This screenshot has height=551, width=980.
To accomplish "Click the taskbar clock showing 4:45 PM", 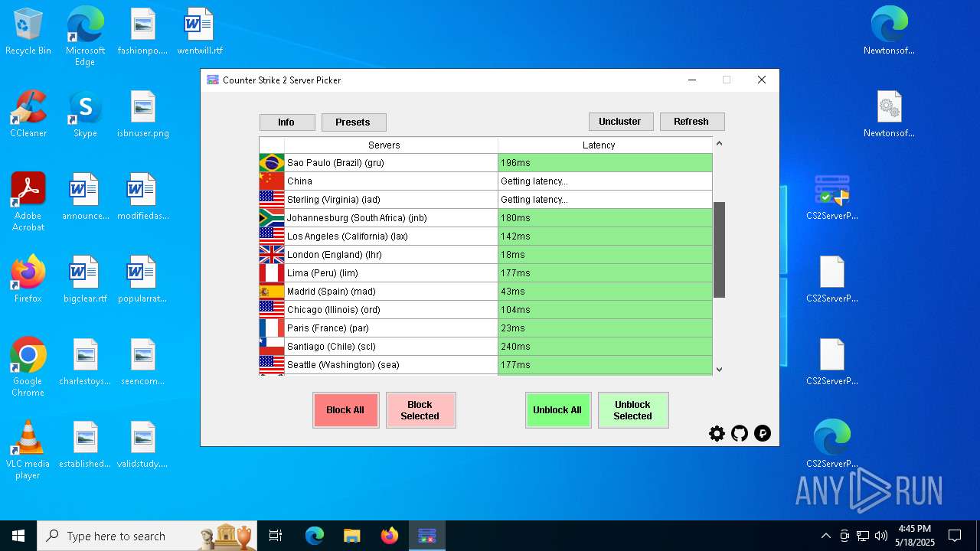I will point(915,536).
